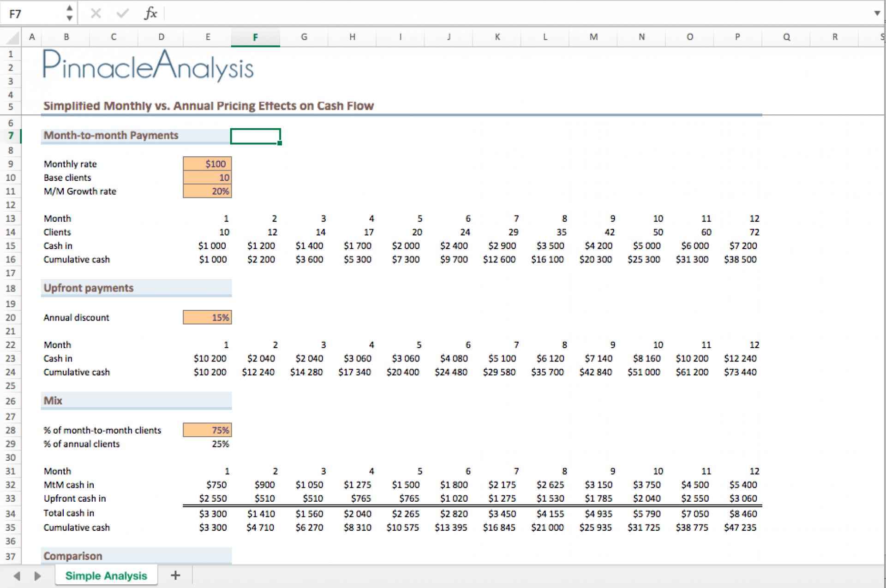Click the confirm checkmark icon in formula bar
886x588 pixels.
122,13
